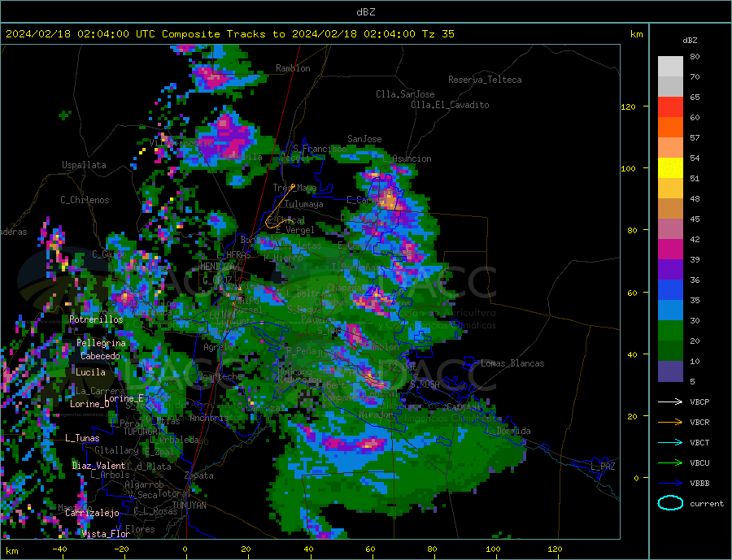Click the Lucila map label
Viewport: 732px width, 560px height.
click(90, 372)
